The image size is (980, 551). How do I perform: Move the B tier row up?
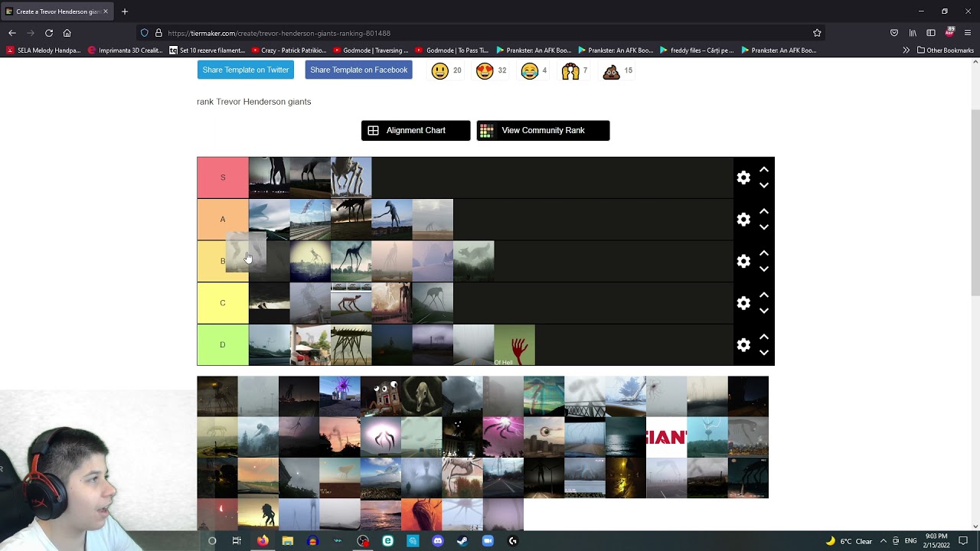click(x=764, y=253)
